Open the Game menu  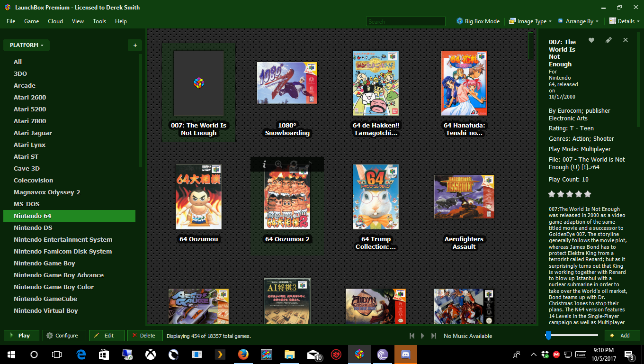[32, 21]
